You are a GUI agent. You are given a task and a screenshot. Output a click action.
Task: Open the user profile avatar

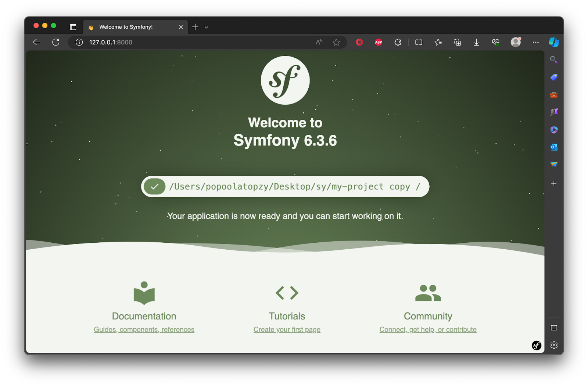click(516, 42)
